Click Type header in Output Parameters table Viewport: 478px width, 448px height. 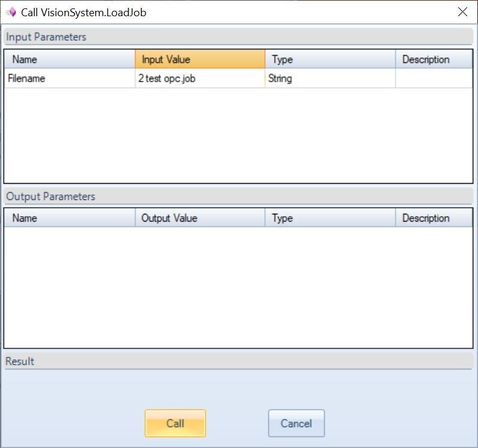329,218
